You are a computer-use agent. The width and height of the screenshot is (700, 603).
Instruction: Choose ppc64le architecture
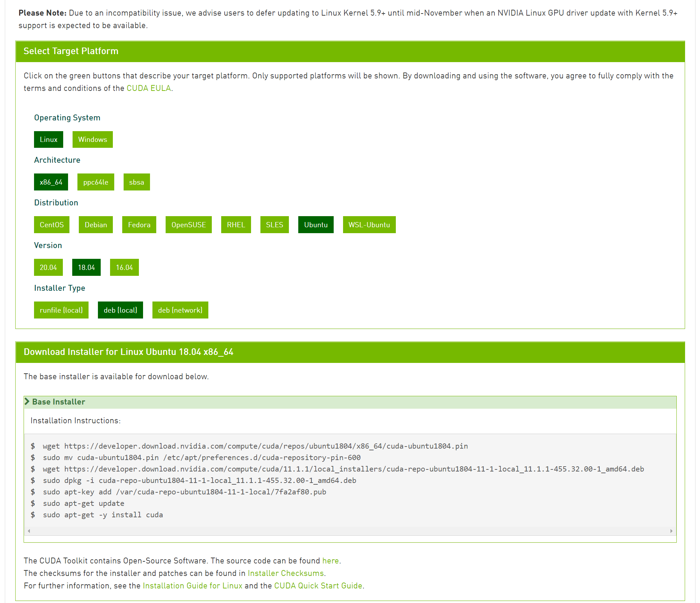95,182
